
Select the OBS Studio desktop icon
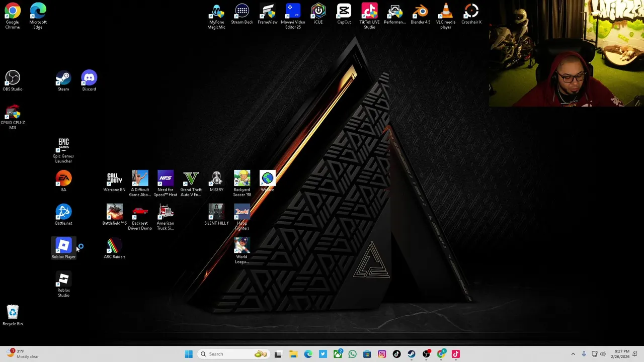(13, 80)
